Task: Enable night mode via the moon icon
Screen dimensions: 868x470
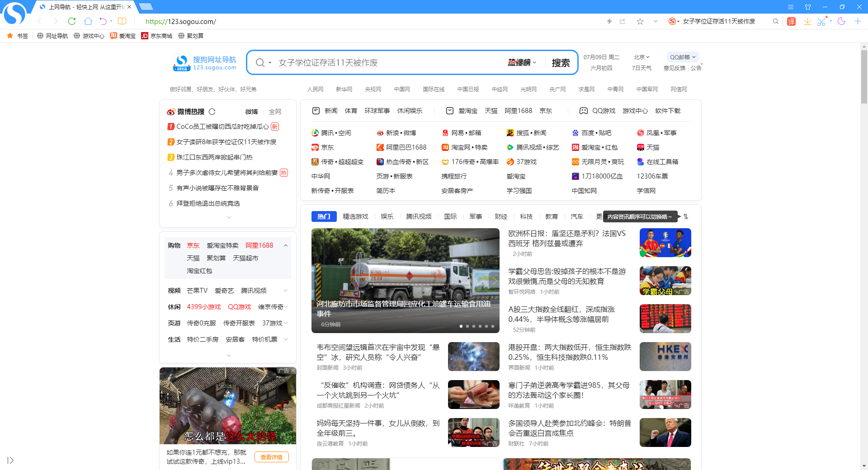Action: pyautogui.click(x=841, y=21)
